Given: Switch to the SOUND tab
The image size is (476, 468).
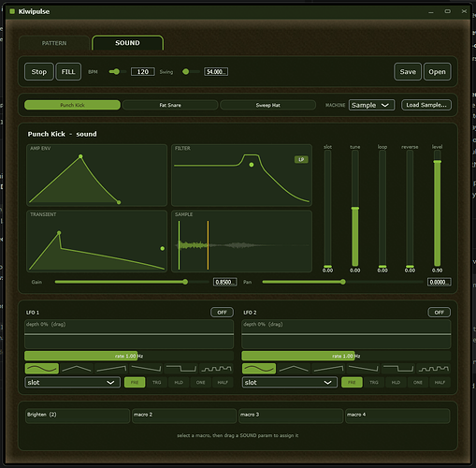Looking at the screenshot, I should [127, 43].
